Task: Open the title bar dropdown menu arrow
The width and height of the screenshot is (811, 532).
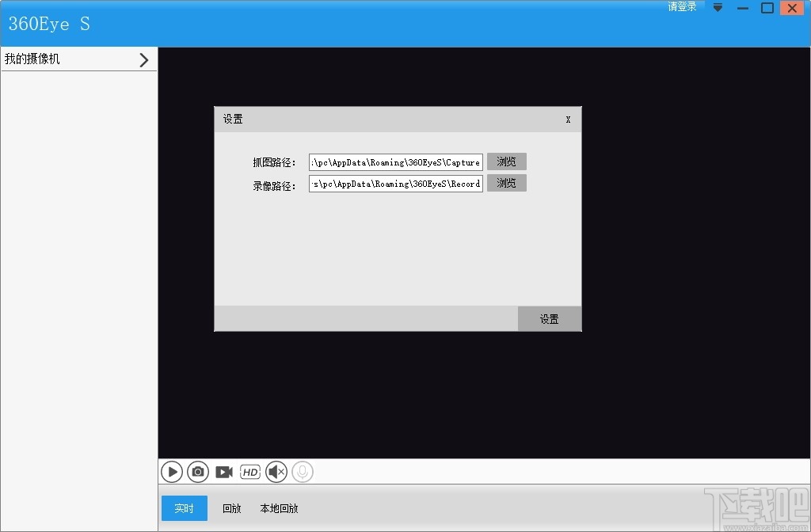Action: (718, 8)
